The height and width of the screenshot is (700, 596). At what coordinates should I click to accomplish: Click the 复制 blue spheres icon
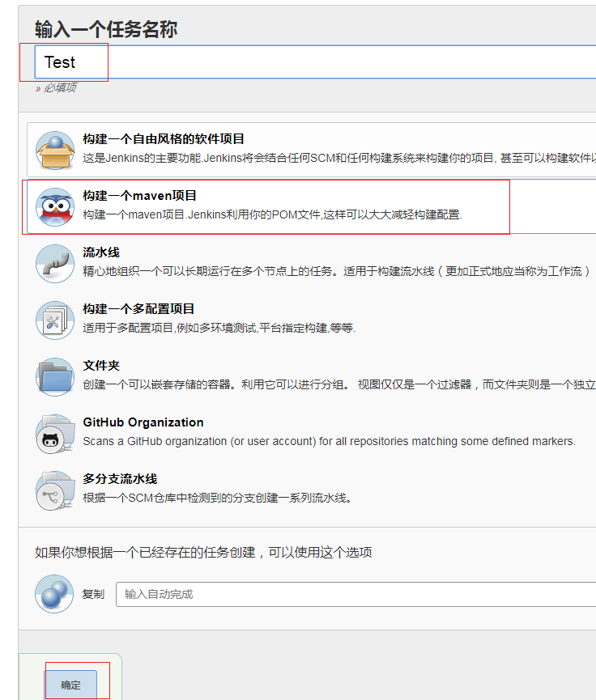54,594
